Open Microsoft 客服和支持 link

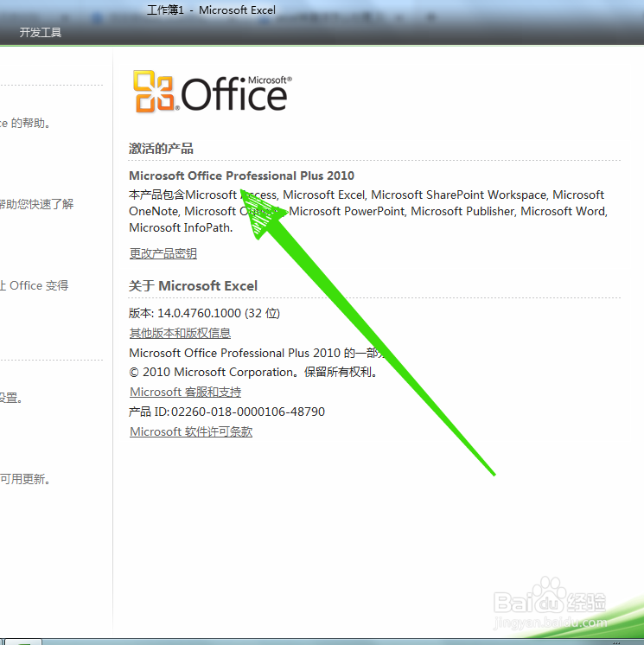click(186, 392)
